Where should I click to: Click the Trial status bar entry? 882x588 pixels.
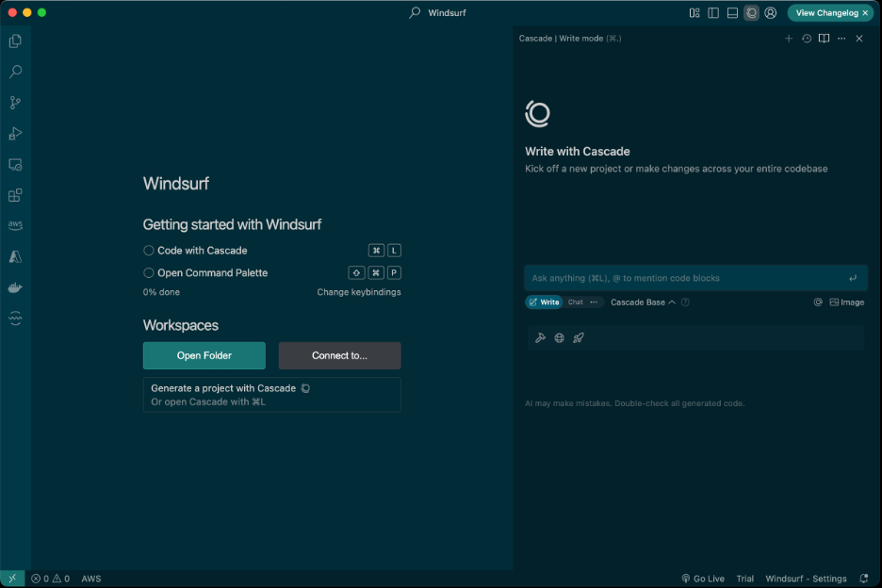click(x=744, y=579)
